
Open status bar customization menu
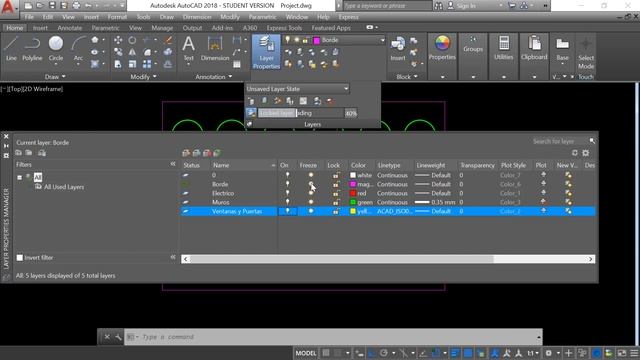coord(634,353)
